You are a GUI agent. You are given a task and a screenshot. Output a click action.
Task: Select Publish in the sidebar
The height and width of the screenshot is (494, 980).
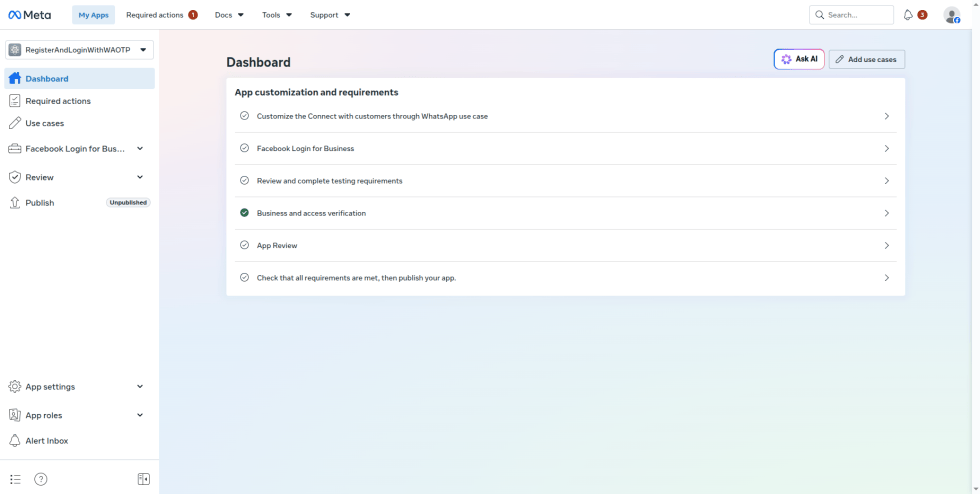point(79,203)
